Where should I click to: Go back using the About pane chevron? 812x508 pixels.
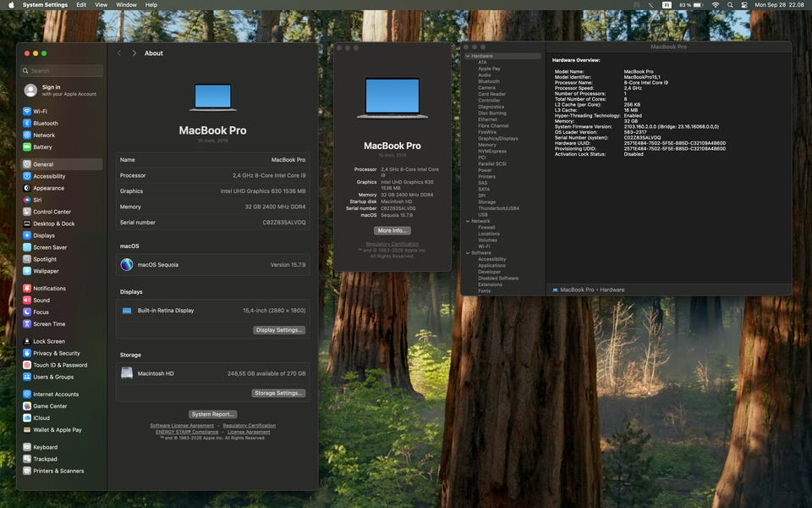point(119,53)
